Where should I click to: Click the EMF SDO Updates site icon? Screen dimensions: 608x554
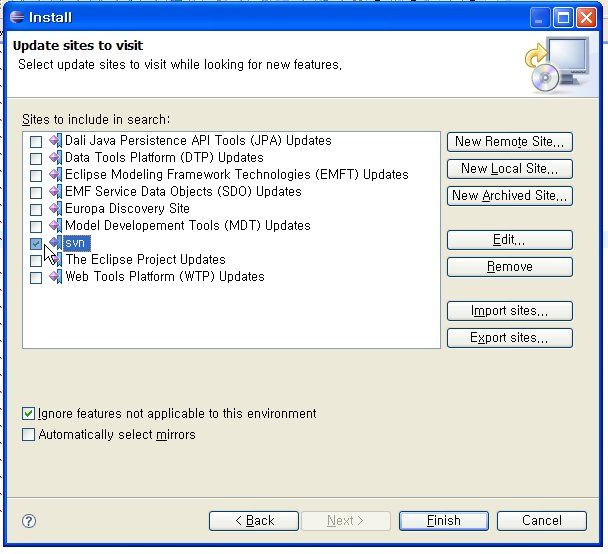pos(55,192)
